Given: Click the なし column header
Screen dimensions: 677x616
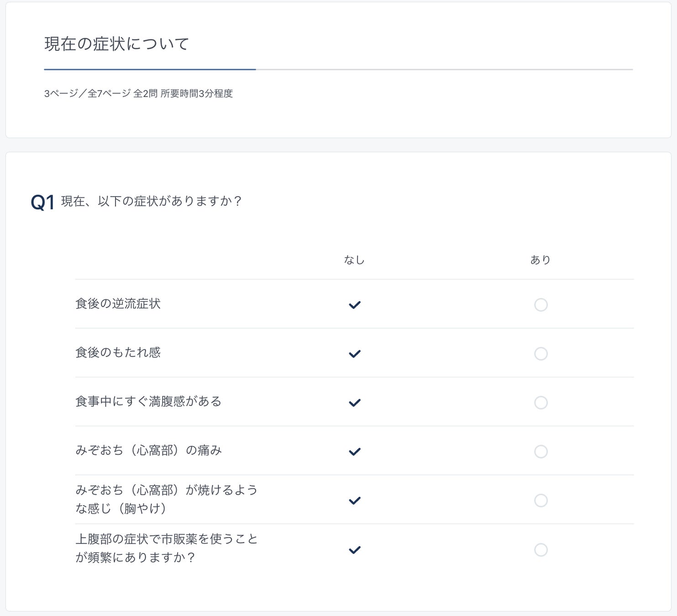Looking at the screenshot, I should (354, 260).
